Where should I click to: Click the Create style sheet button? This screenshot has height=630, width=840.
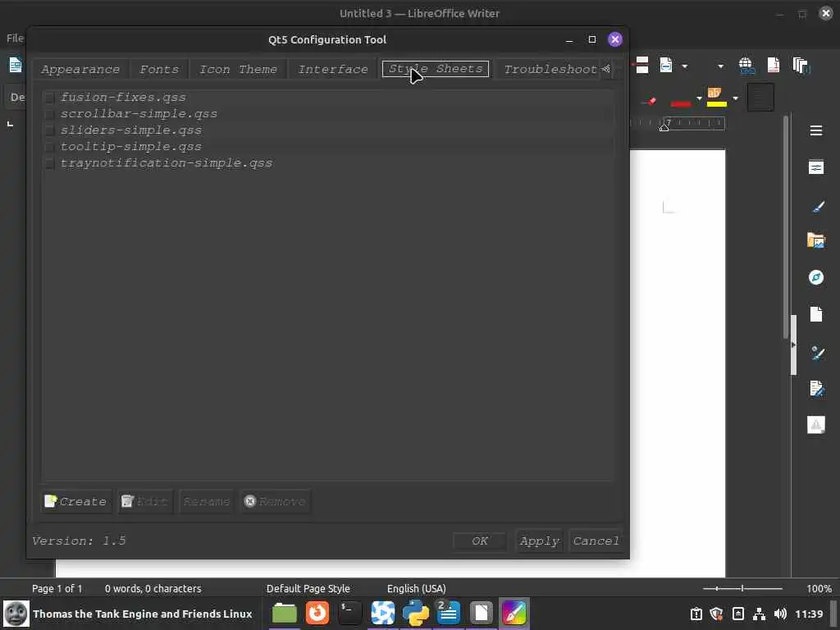[x=75, y=501]
